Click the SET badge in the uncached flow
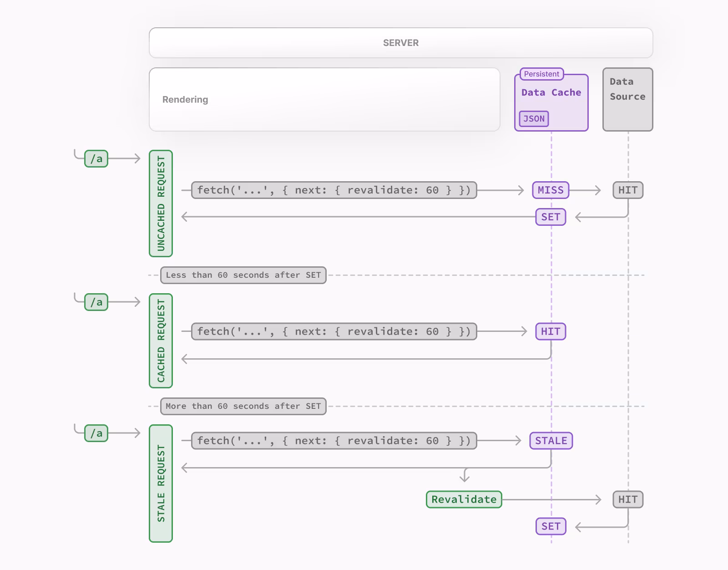This screenshot has height=570, width=728. click(x=550, y=217)
